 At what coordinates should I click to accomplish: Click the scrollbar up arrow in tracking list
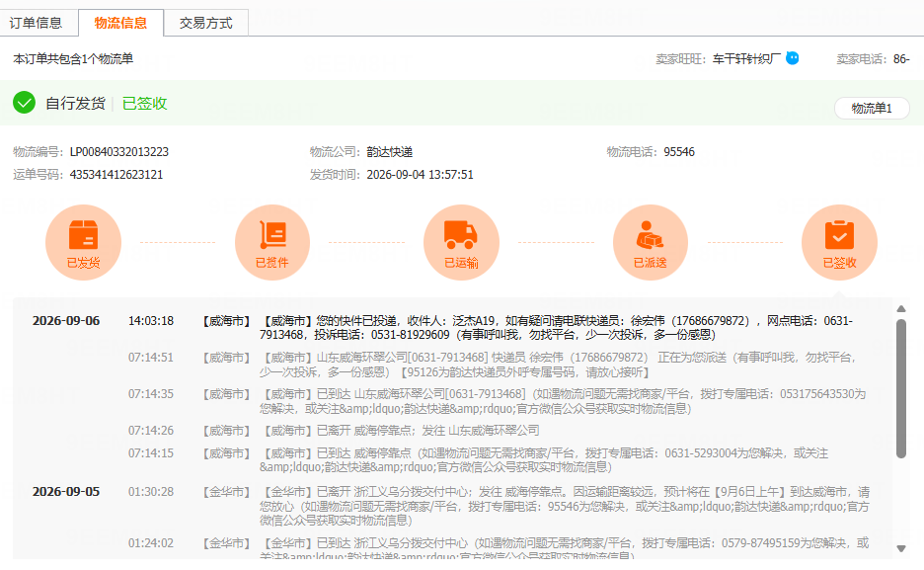[901, 309]
